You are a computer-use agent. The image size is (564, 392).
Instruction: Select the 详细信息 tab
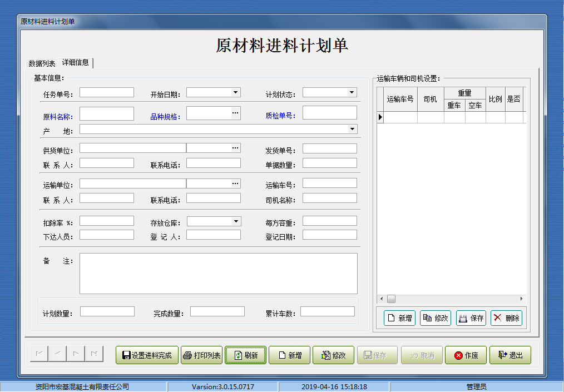pyautogui.click(x=75, y=63)
